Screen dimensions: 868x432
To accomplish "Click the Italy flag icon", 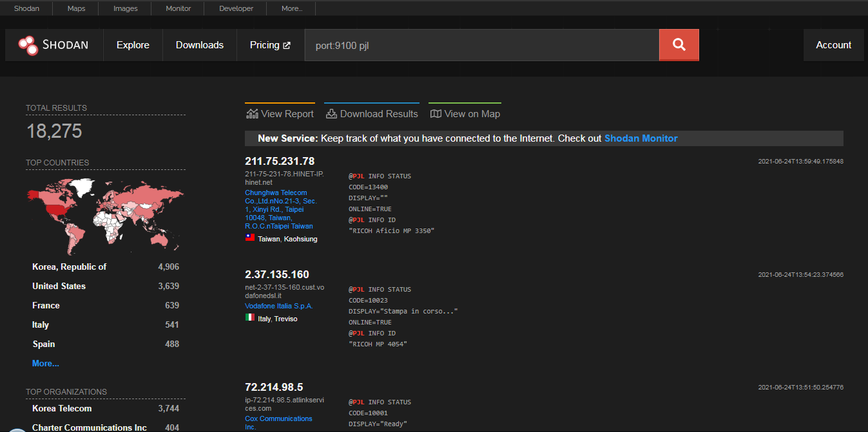I will (x=250, y=318).
